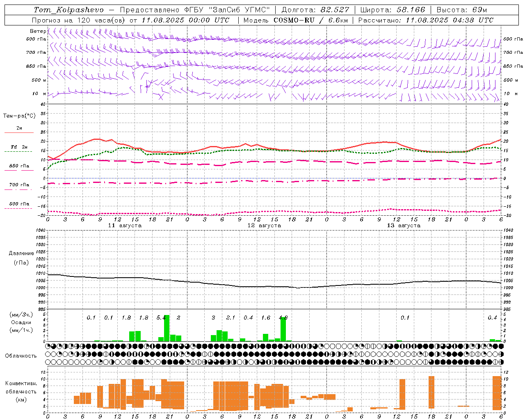Select the (мм/1ч.) hourly unit label
The image size is (525, 420).
[21, 330]
